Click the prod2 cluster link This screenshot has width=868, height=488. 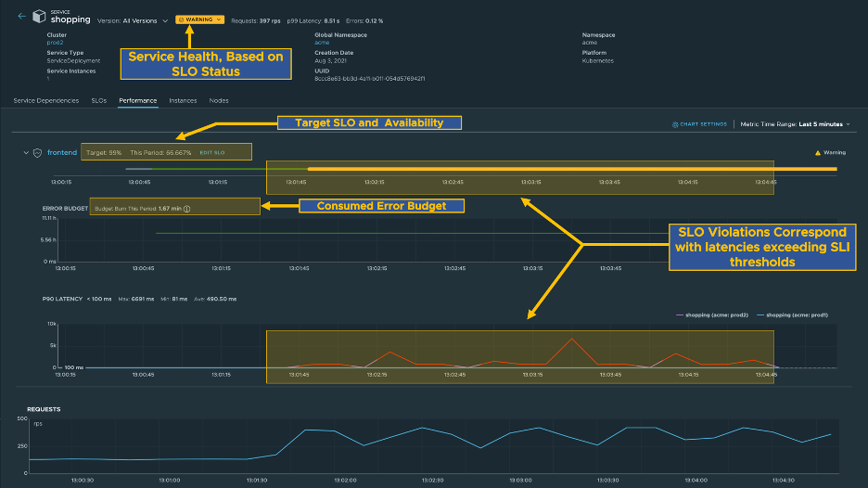click(55, 43)
